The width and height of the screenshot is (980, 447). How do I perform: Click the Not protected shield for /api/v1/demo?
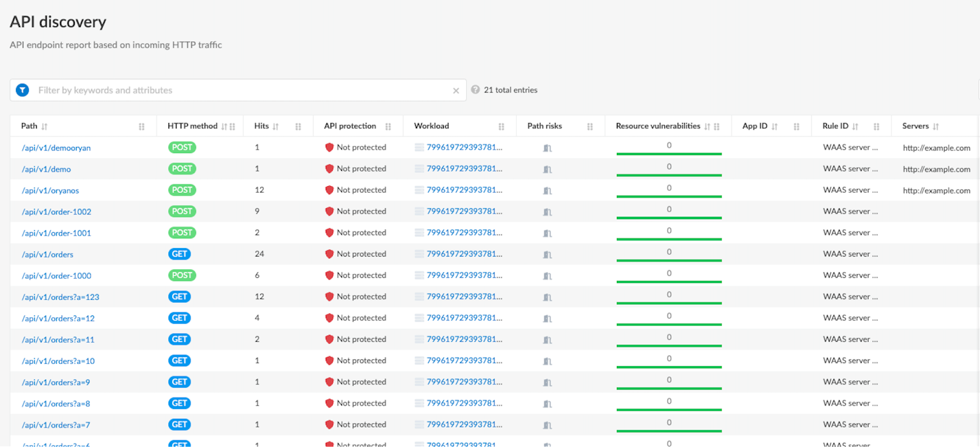330,168
